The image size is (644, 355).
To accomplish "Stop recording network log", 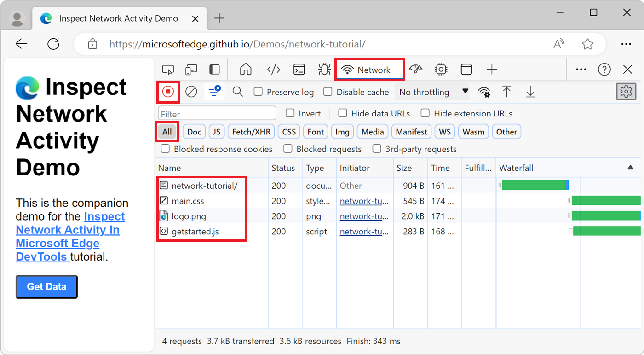I will tap(167, 92).
